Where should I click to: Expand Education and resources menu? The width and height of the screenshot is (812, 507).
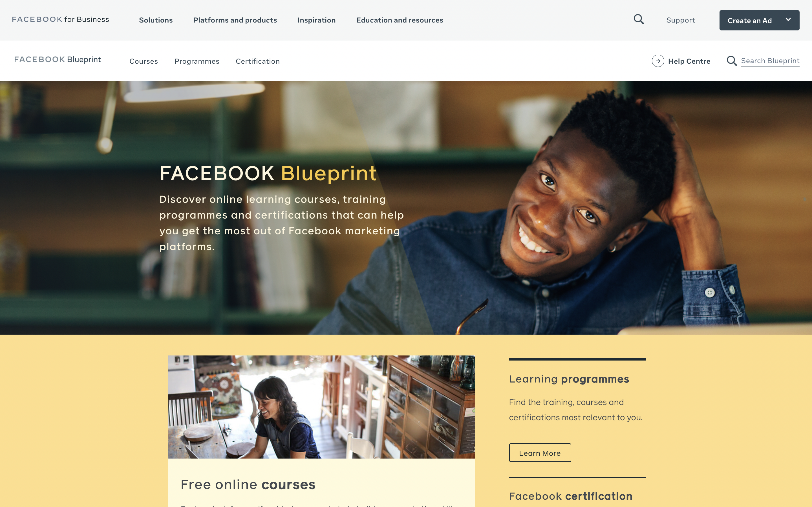click(x=400, y=20)
